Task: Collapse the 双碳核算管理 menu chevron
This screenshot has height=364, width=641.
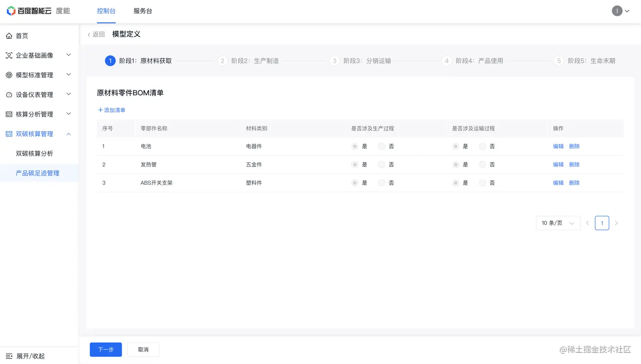Action: click(x=69, y=134)
